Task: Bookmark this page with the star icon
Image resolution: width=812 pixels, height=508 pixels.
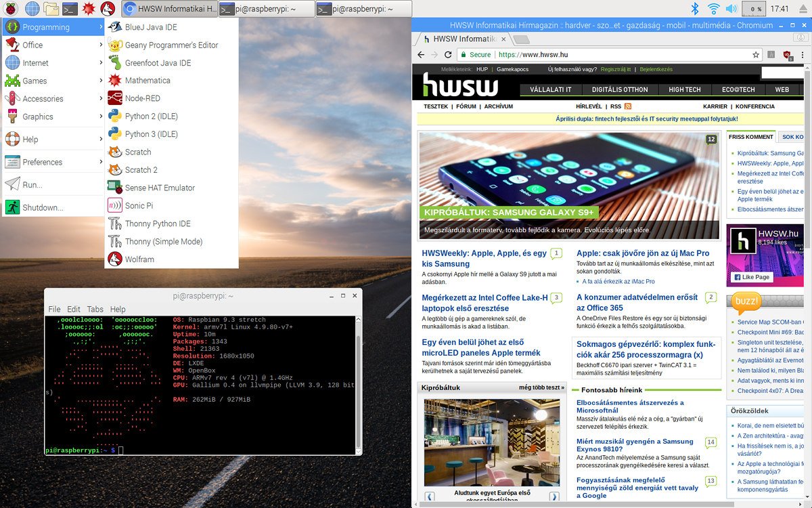Action: pyautogui.click(x=756, y=55)
